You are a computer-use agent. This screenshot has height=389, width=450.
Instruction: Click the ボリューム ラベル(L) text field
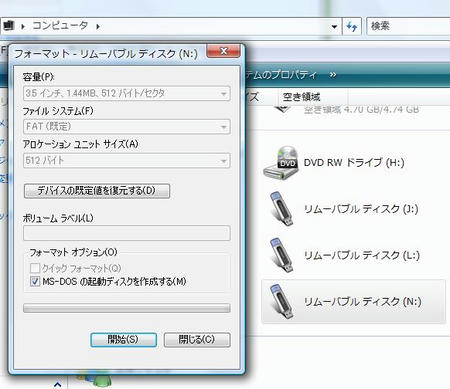pos(127,233)
